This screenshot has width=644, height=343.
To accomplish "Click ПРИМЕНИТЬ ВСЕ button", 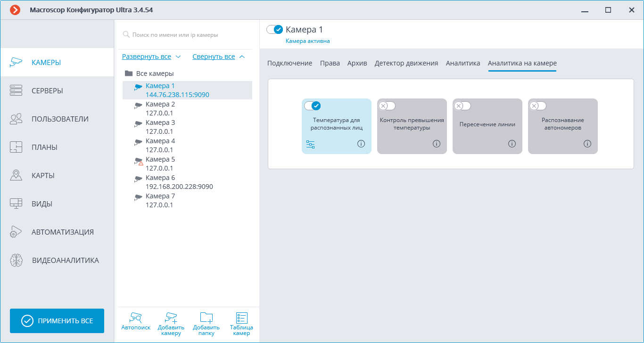I will 57,321.
